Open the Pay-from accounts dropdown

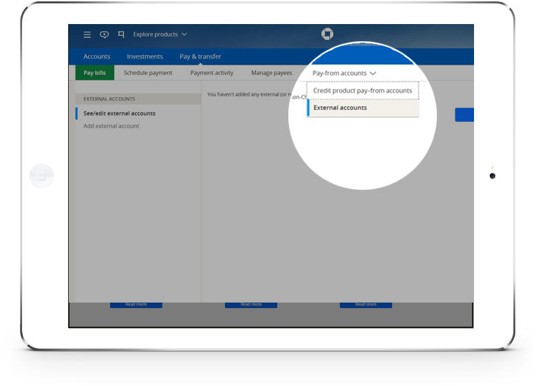tap(344, 73)
